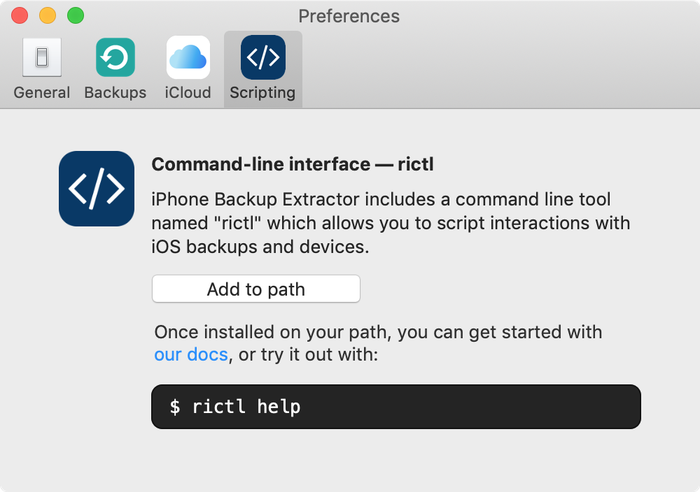Minimize the Preferences window with yellow button
This screenshot has width=700, height=492.
(x=48, y=16)
